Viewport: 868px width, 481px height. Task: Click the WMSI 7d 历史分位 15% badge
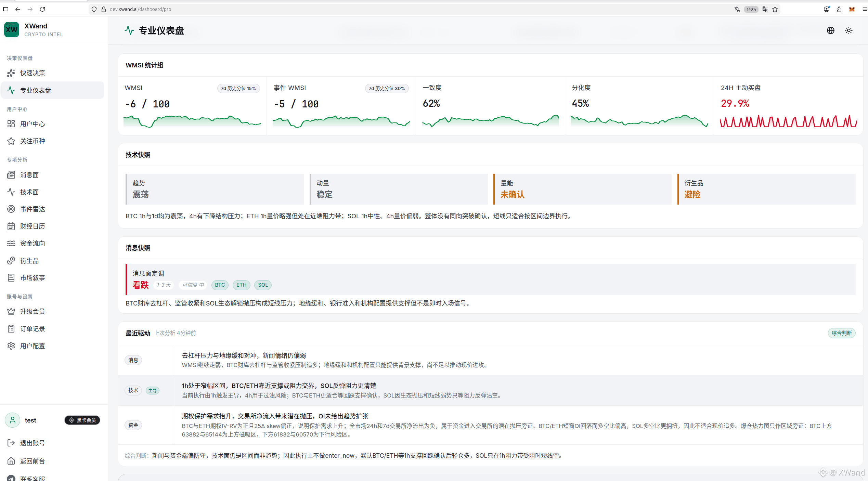tap(238, 88)
